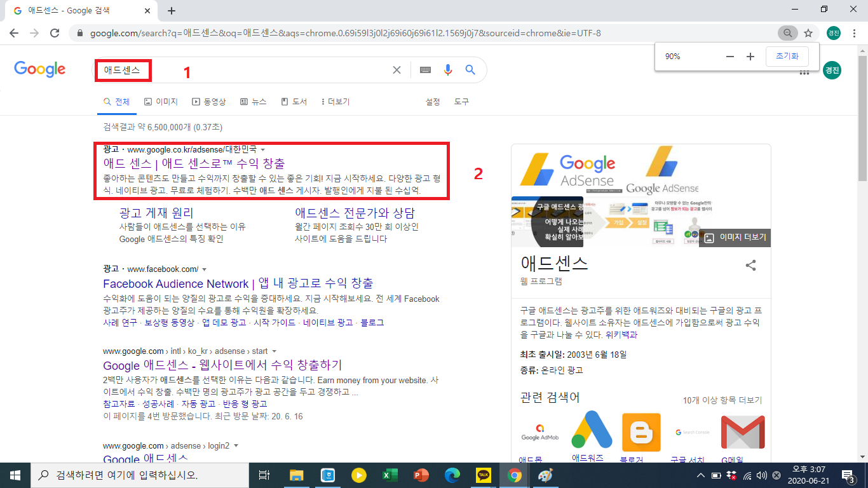
Task: Open the 광고 게재 원리 sitelink
Action: pyautogui.click(x=156, y=213)
